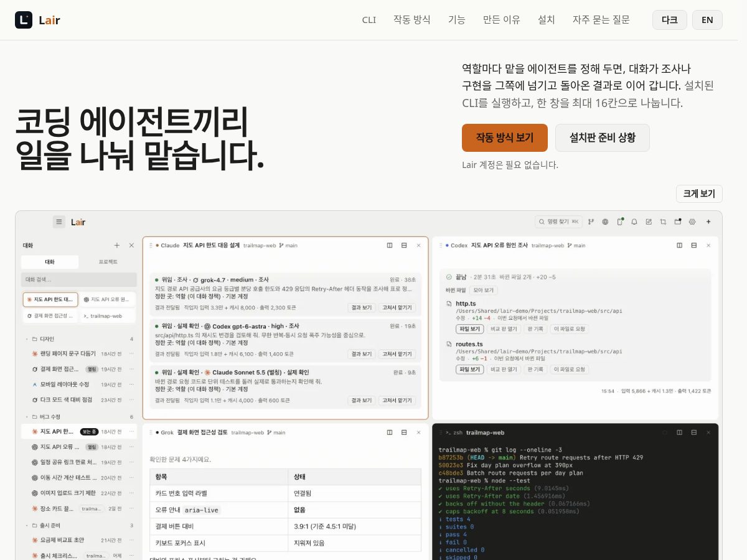Select the trailmap-web terminal chip in sidebar
The image size is (747, 560).
click(108, 315)
